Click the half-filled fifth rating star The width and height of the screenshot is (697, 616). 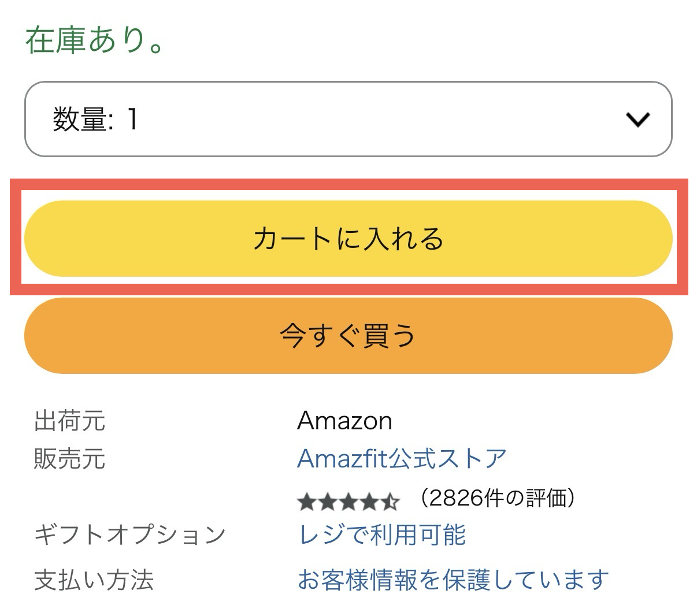click(390, 502)
